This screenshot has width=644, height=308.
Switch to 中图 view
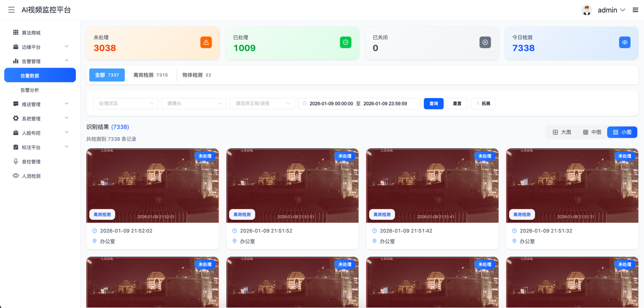[x=592, y=132]
